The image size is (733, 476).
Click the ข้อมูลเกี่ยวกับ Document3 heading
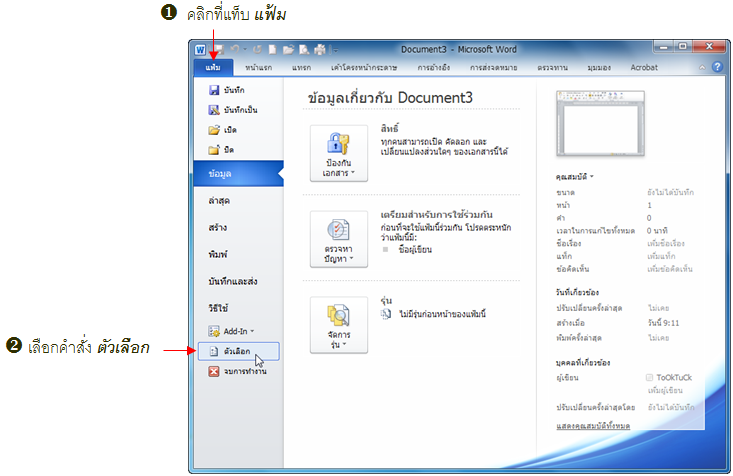coord(390,98)
